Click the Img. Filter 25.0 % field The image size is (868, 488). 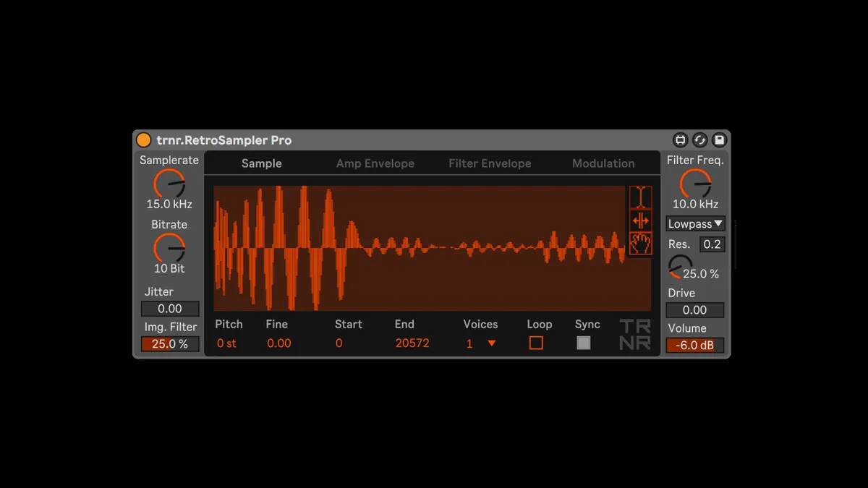(170, 344)
